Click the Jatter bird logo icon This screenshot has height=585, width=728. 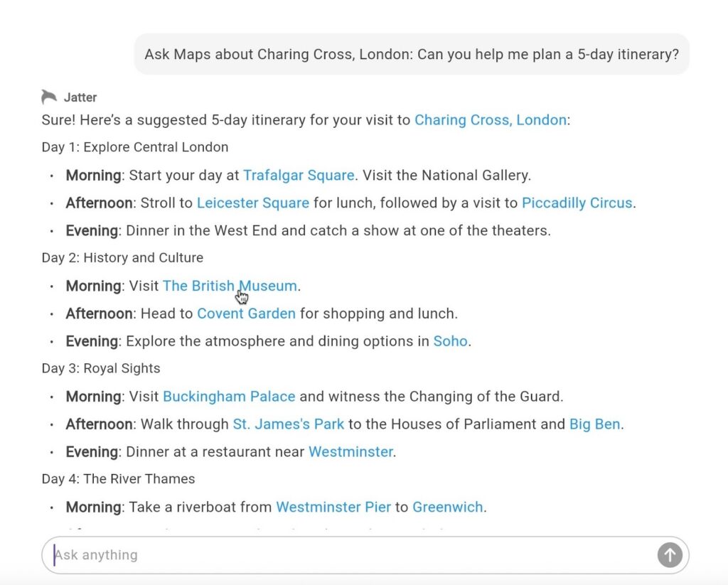tap(49, 97)
